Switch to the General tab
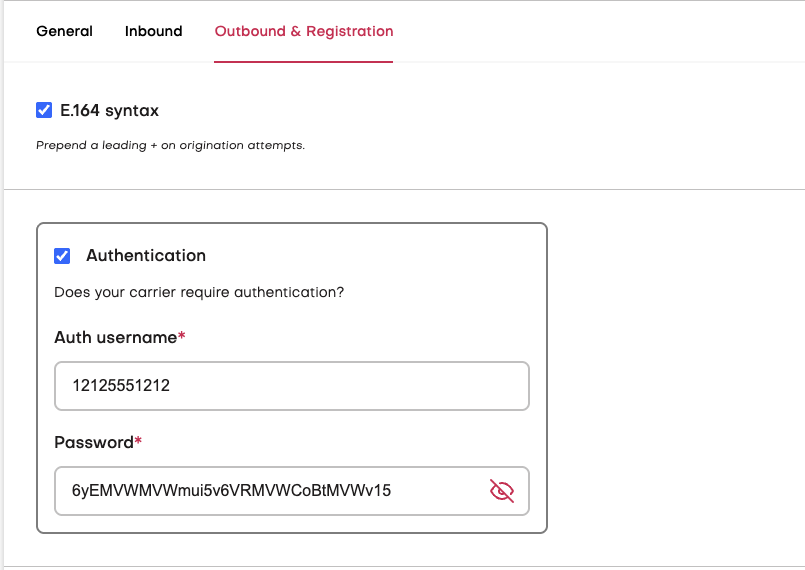805x570 pixels. [x=64, y=31]
